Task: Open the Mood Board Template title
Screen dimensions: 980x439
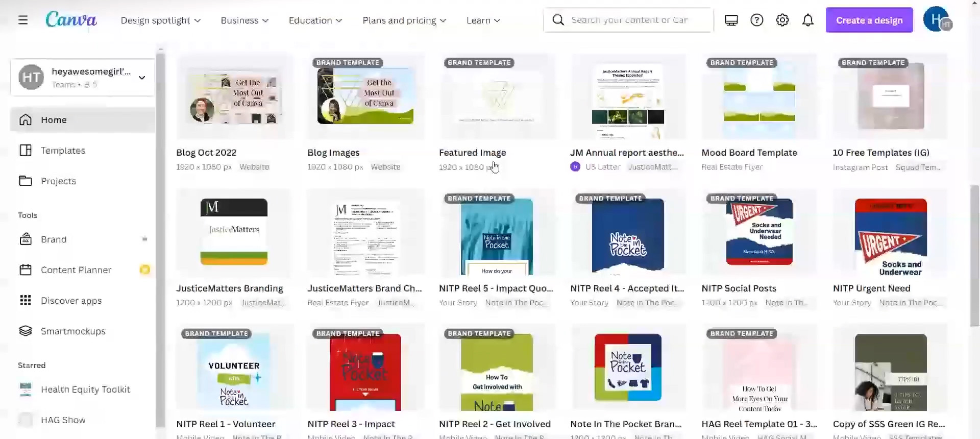Action: [x=749, y=152]
